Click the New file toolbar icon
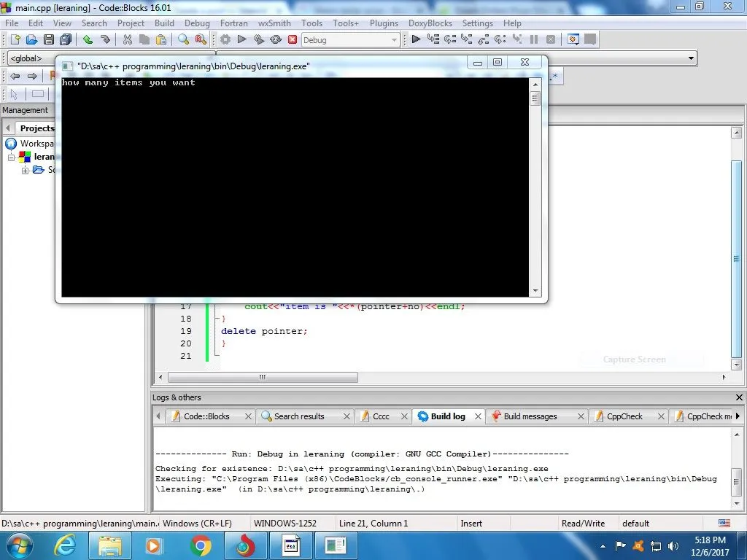The height and width of the screenshot is (560, 747). (15, 39)
